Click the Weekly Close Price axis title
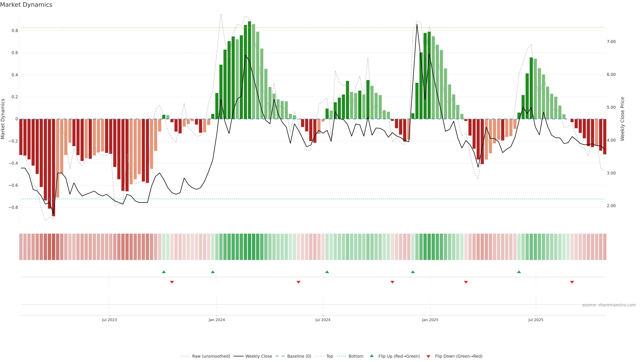 click(622, 119)
